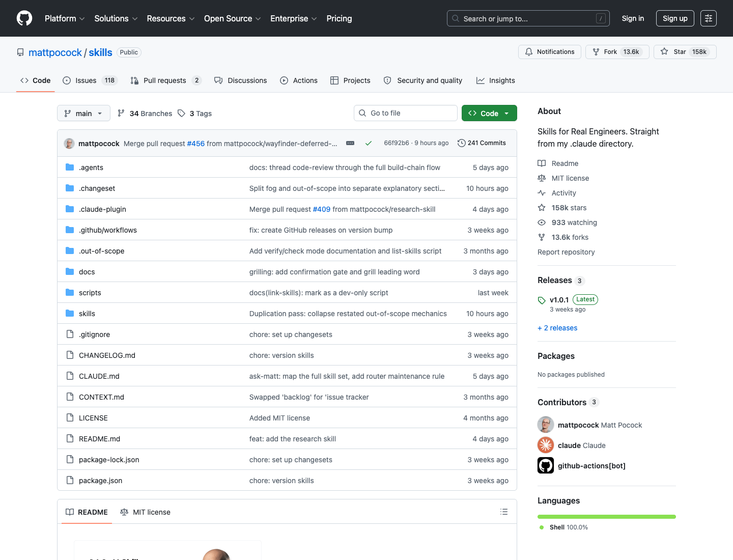The height and width of the screenshot is (560, 733).
Task: Expand the Open Source menu
Action: 233,18
